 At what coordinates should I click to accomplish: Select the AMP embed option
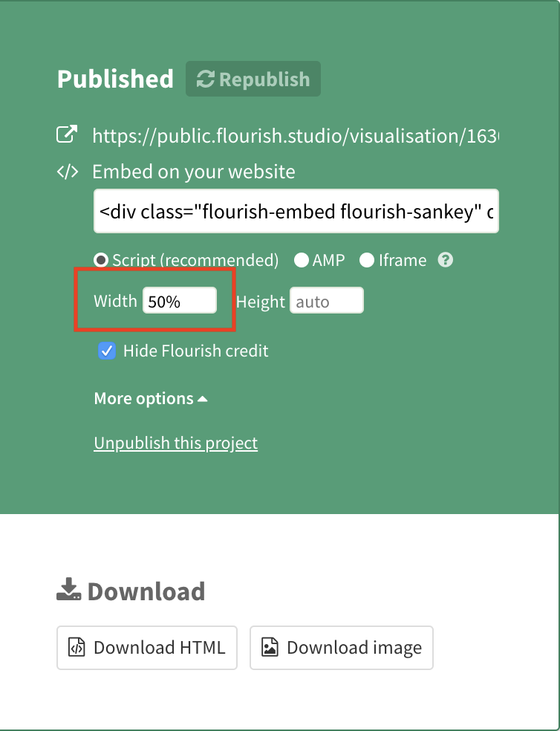click(x=302, y=260)
